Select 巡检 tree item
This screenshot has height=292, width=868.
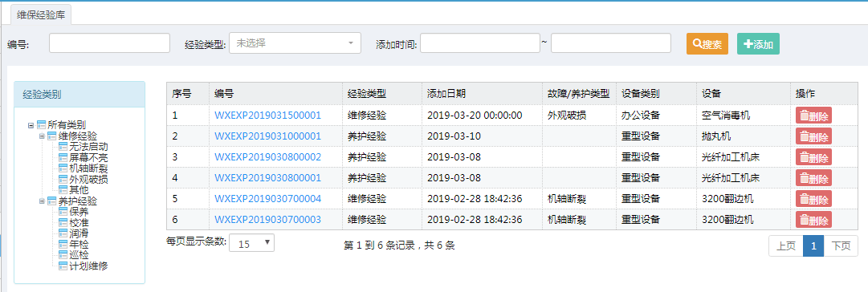79,254
